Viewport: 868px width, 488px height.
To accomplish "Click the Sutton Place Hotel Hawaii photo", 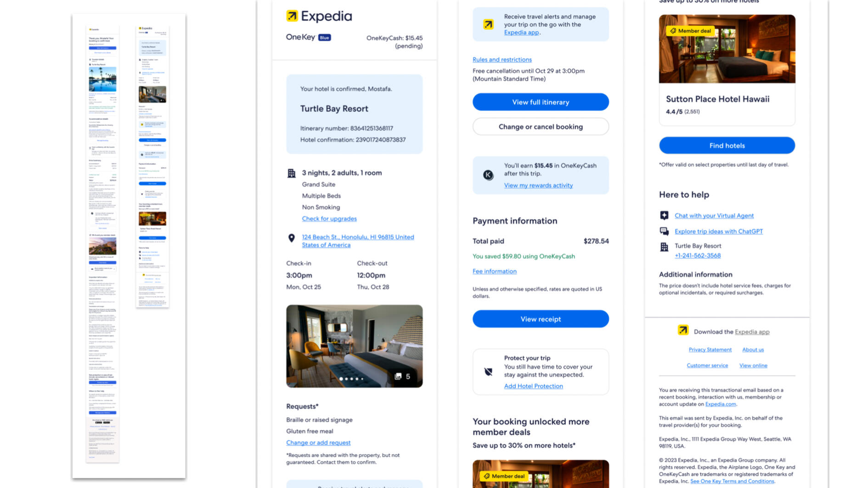I will [727, 49].
